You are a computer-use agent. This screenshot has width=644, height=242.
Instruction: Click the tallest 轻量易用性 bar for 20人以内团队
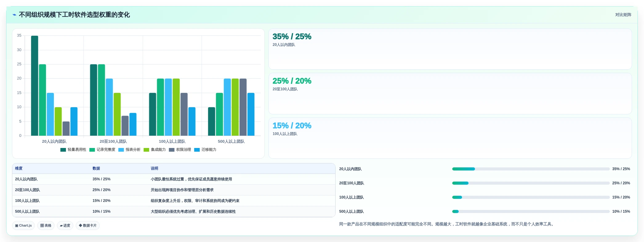[x=35, y=86]
